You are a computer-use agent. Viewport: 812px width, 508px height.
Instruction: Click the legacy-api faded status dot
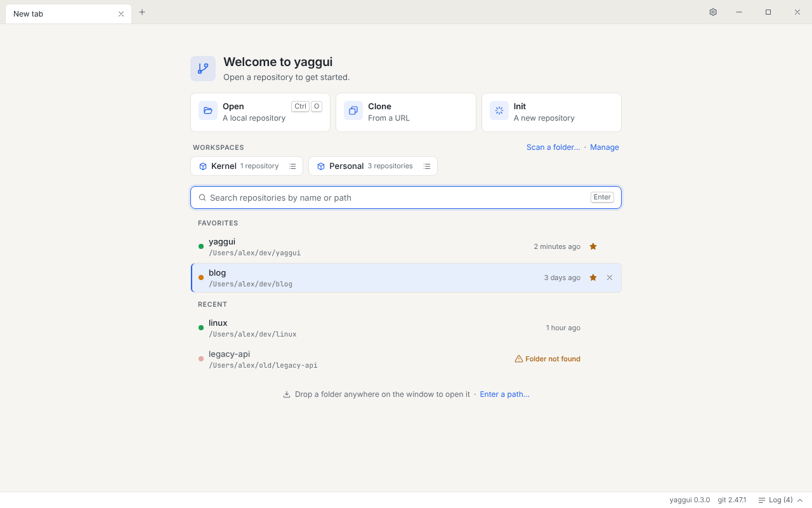[201, 359]
